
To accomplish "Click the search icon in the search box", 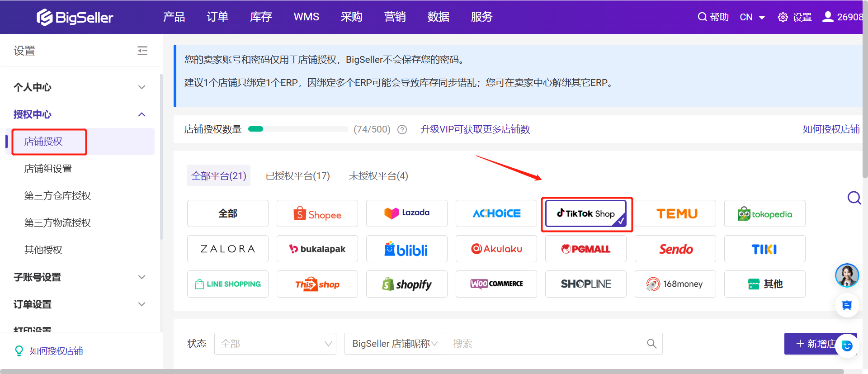I will click(651, 344).
